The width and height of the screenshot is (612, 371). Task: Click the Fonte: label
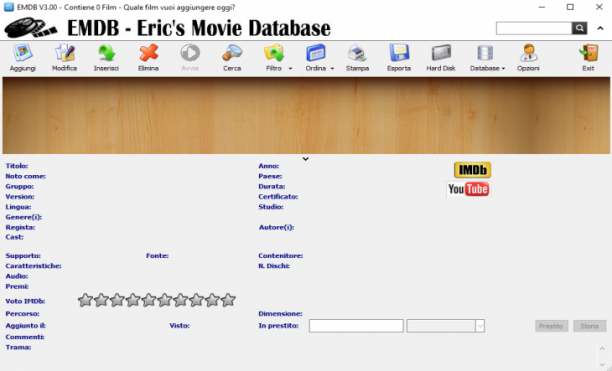[x=157, y=256]
